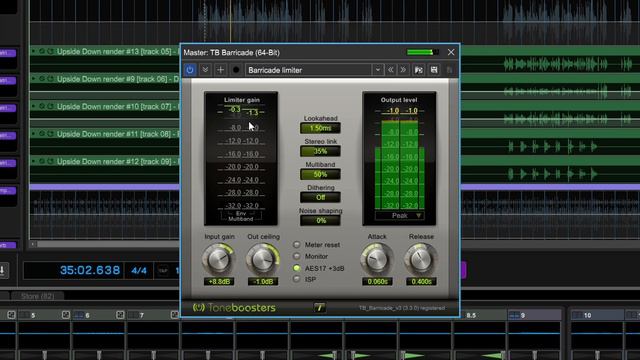
Task: Click the Release knob
Action: (421, 259)
